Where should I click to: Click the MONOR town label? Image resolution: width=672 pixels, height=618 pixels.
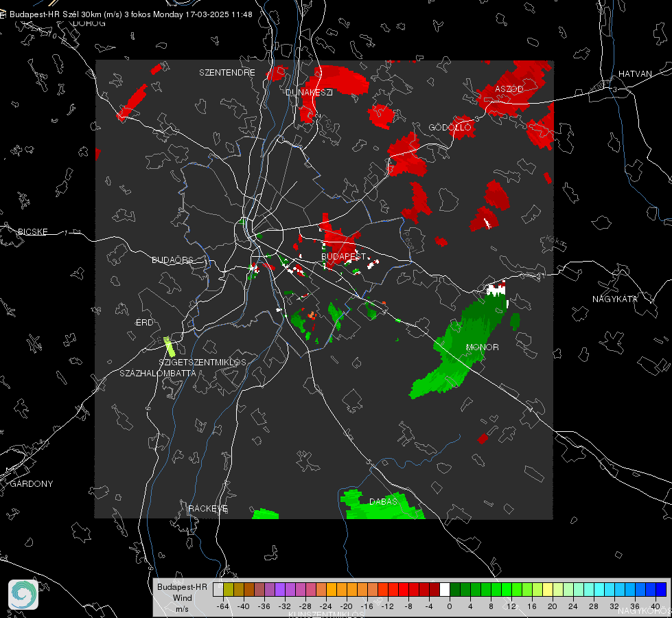pyautogui.click(x=482, y=347)
